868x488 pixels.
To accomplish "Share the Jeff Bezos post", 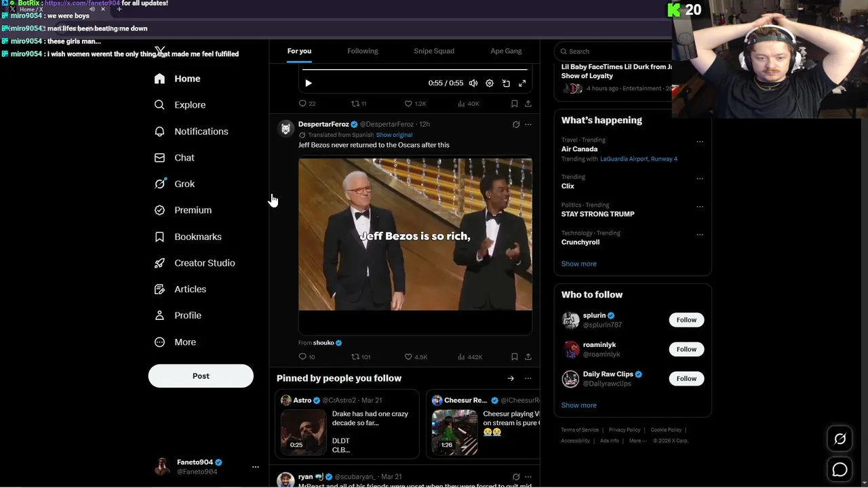I will [528, 357].
